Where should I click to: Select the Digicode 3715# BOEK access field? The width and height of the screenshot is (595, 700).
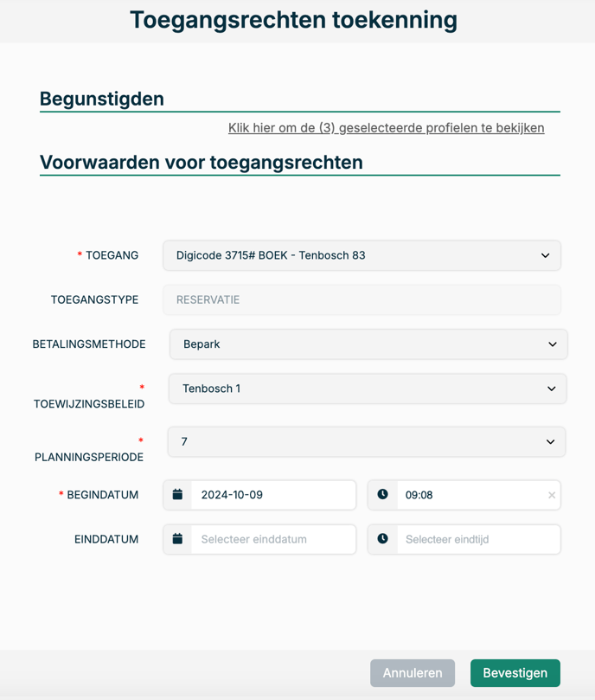tap(361, 255)
